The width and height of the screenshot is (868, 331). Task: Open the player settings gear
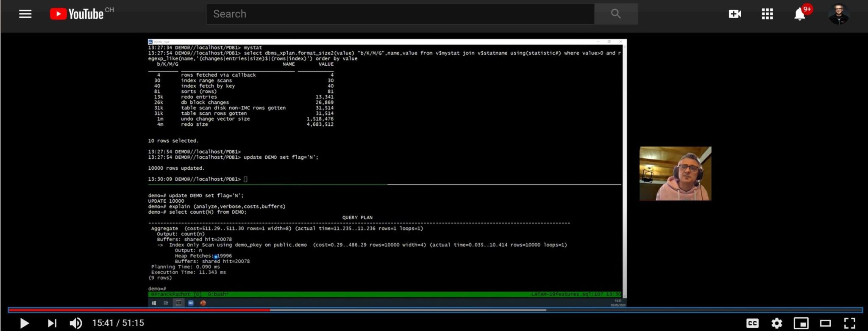776,323
